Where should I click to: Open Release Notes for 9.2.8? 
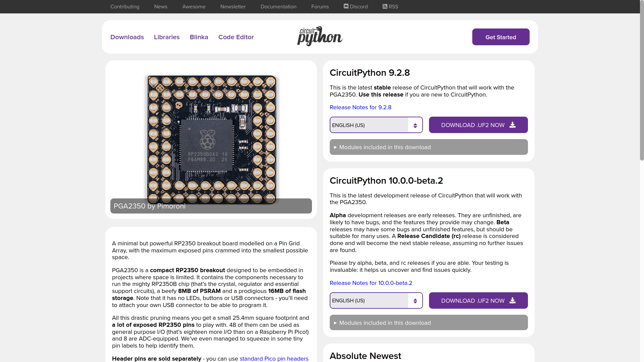(361, 107)
